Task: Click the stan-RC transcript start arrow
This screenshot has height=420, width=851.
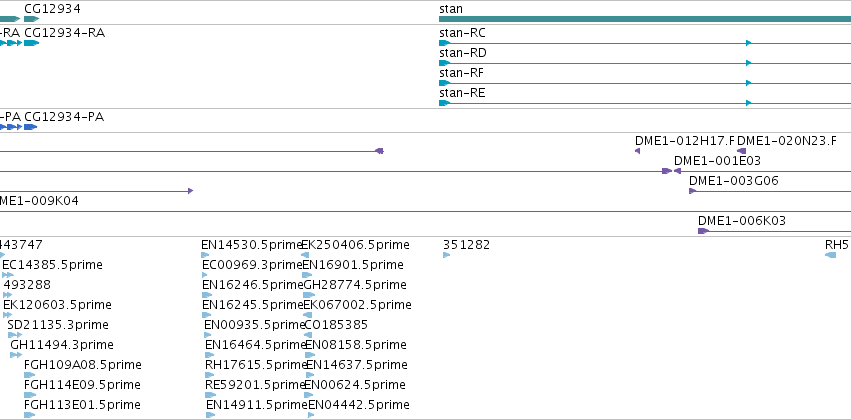Action: 444,43
